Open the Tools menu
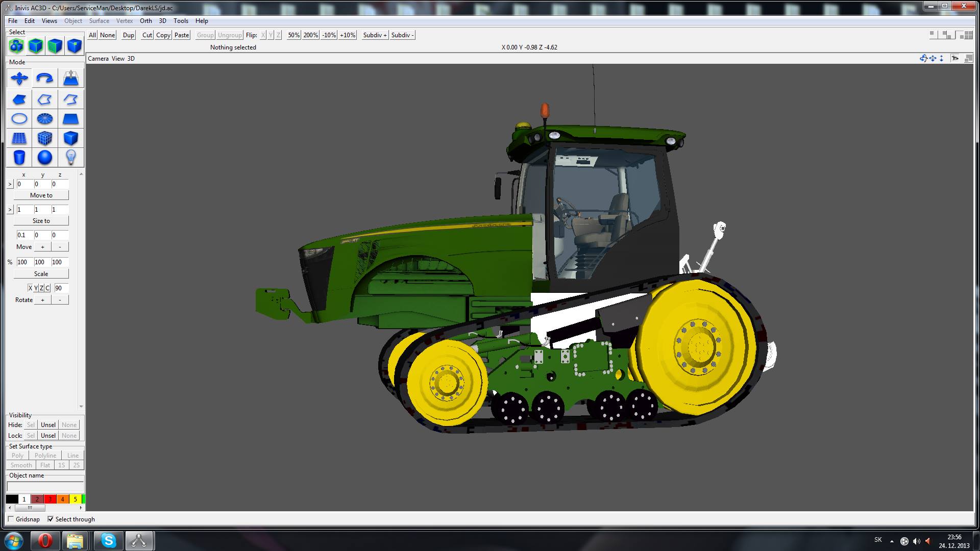980x551 pixels. pos(181,21)
